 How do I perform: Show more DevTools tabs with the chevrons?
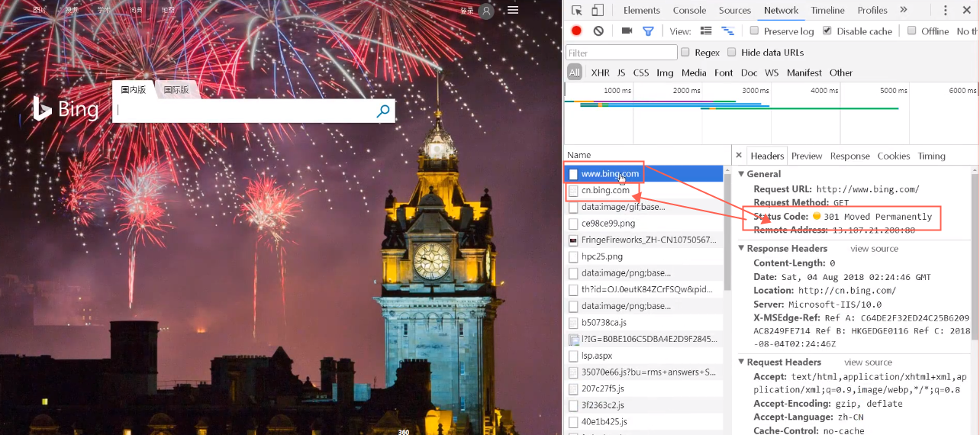[x=904, y=10]
